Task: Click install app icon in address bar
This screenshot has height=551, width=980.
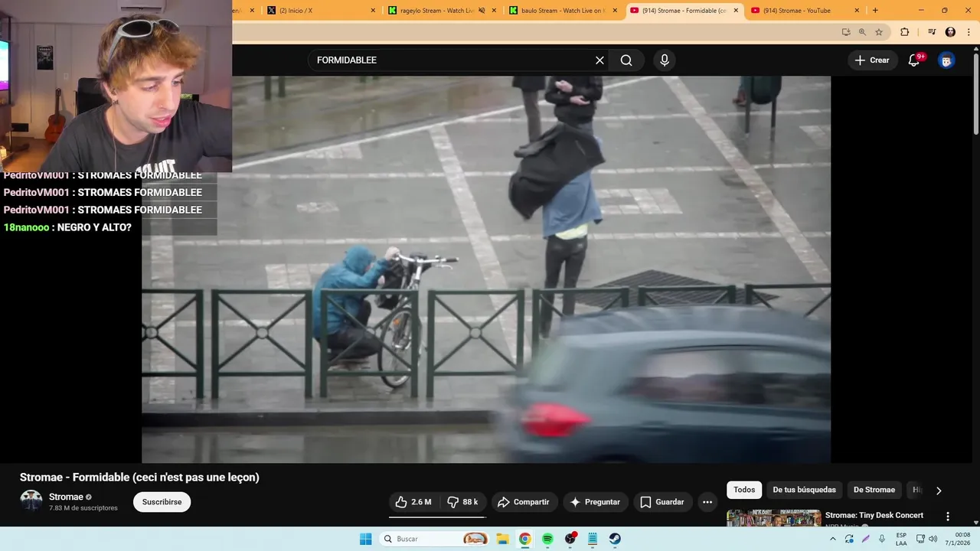Action: pos(846,32)
